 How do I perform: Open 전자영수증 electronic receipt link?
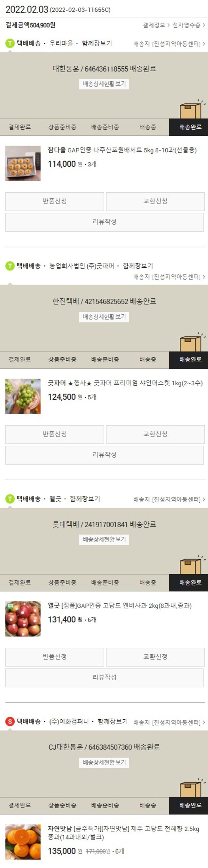[189, 25]
